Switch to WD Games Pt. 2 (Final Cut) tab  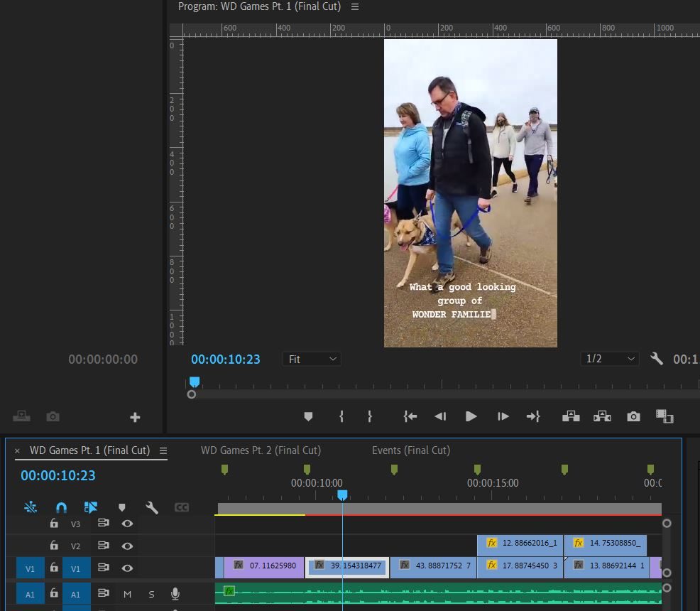[261, 450]
